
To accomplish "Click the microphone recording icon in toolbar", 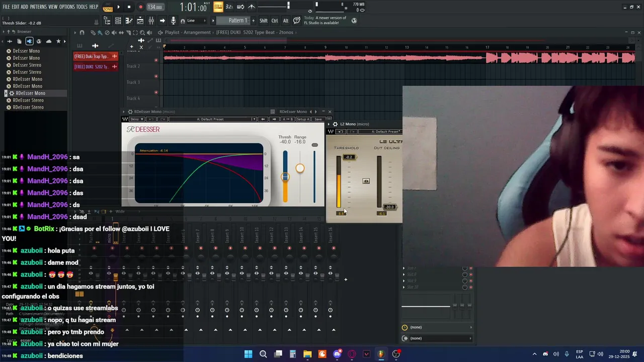I will 174,21.
